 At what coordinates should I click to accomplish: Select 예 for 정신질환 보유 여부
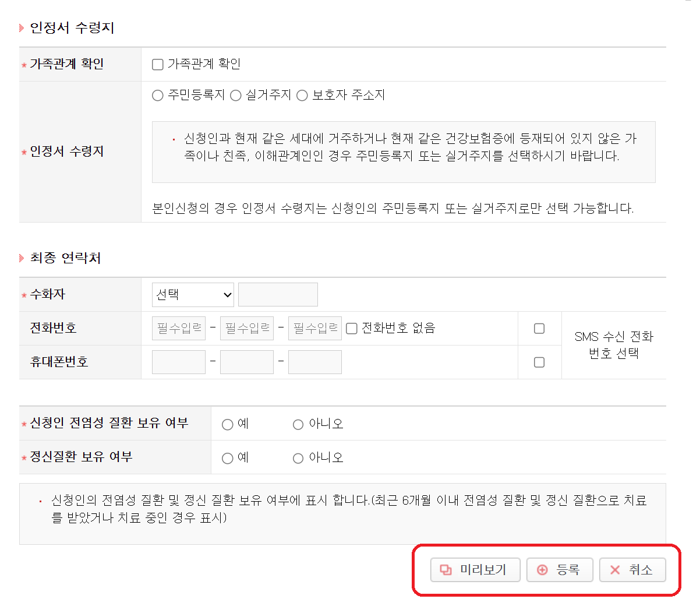227,458
